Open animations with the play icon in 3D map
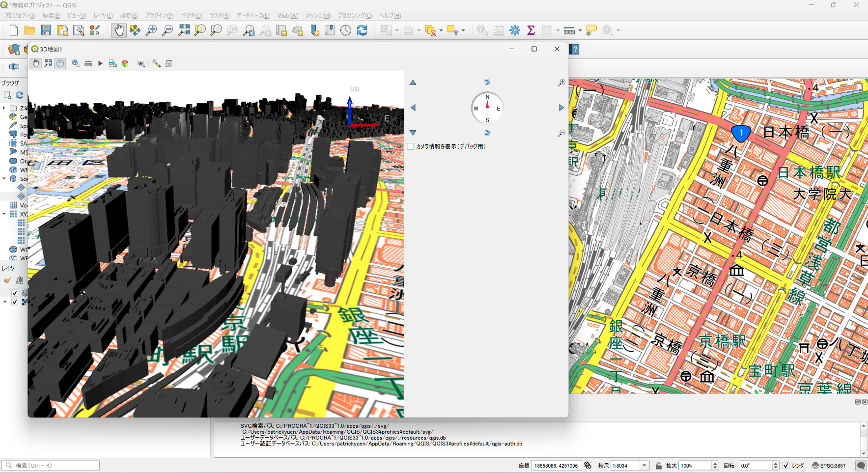 (x=100, y=63)
